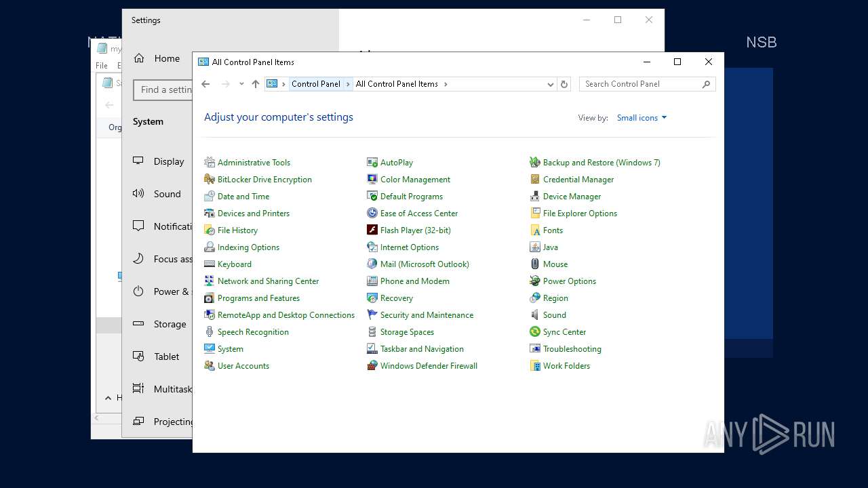Open the Storage Spaces link
Image resolution: width=868 pixels, height=488 pixels.
point(407,332)
